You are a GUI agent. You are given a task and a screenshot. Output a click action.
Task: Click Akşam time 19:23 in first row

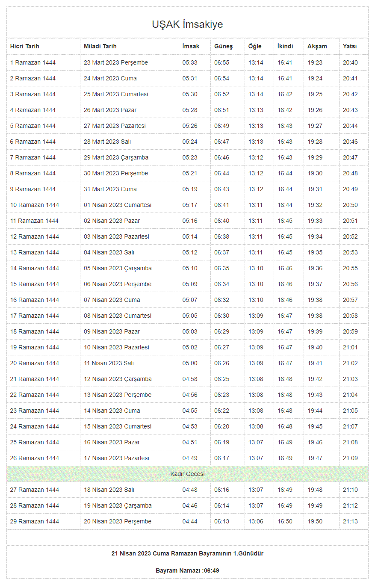(x=315, y=62)
